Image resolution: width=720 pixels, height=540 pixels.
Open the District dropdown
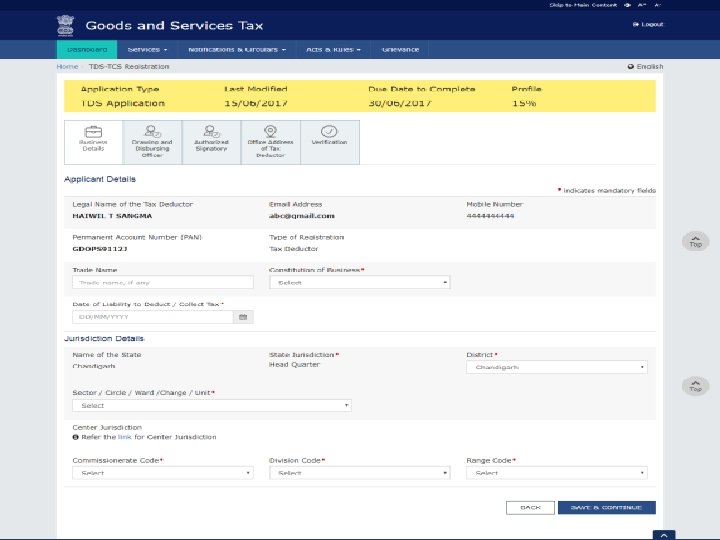557,367
